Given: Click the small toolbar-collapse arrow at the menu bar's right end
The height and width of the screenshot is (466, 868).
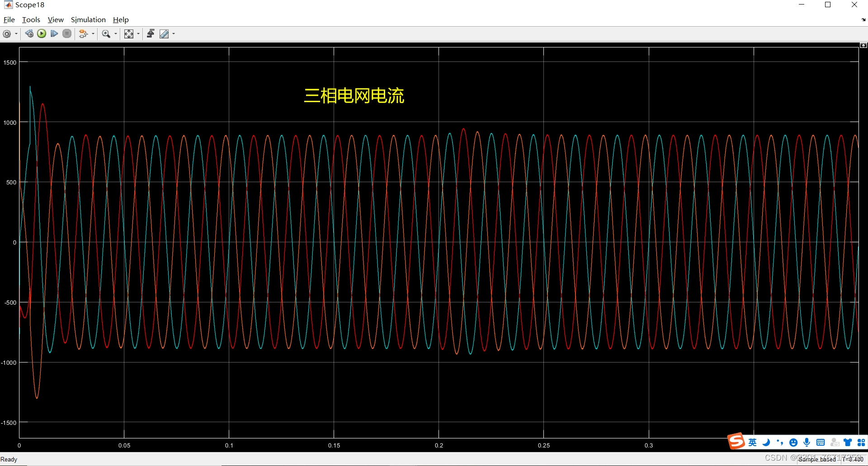Looking at the screenshot, I should [863, 20].
